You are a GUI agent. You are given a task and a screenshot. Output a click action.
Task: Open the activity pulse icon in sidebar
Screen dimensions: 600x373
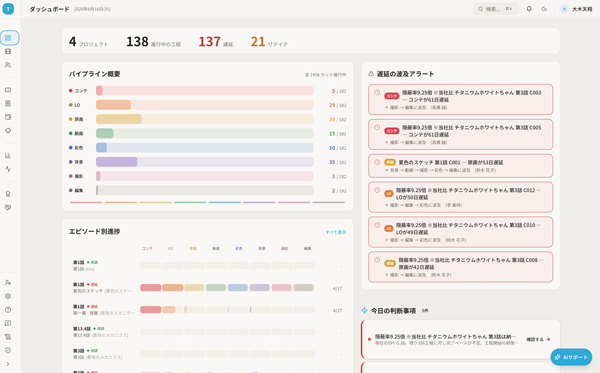tap(8, 169)
